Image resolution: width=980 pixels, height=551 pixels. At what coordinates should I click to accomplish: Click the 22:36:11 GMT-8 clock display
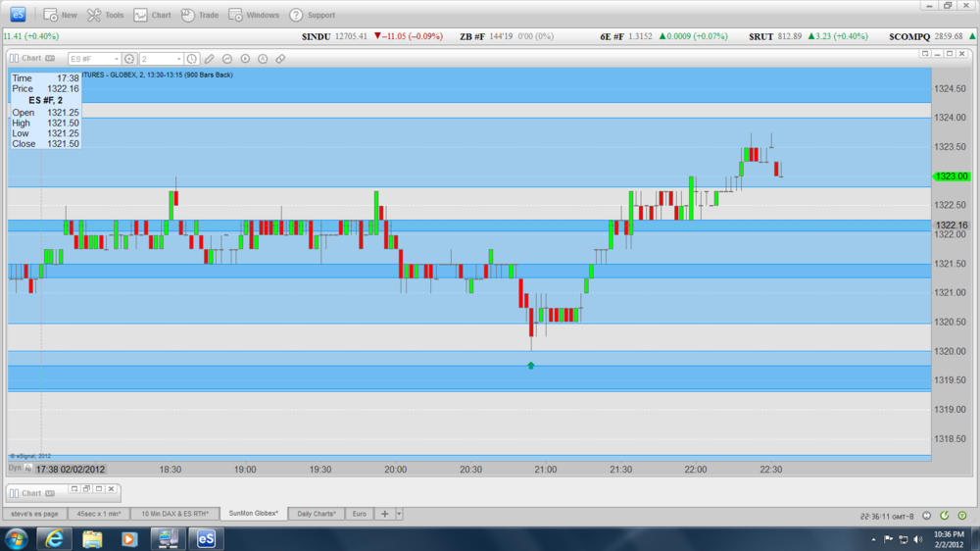coord(887,517)
